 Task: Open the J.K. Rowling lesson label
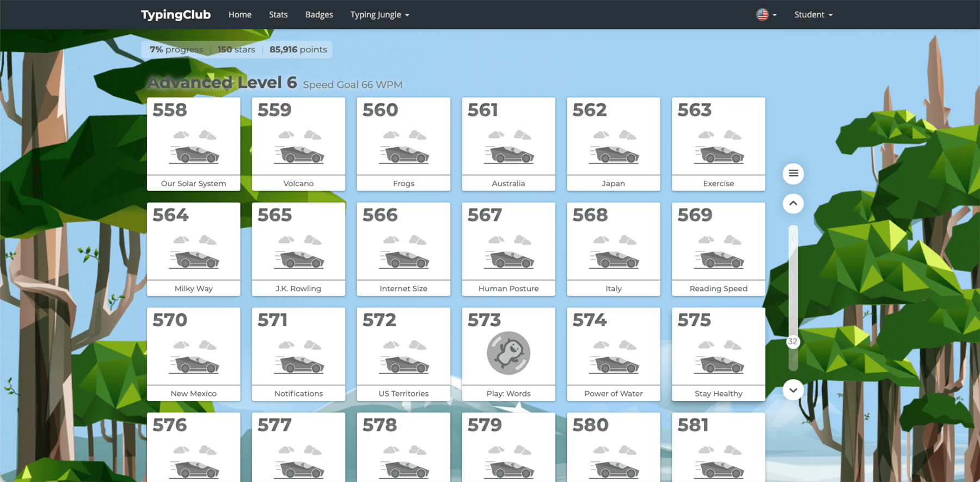click(298, 289)
